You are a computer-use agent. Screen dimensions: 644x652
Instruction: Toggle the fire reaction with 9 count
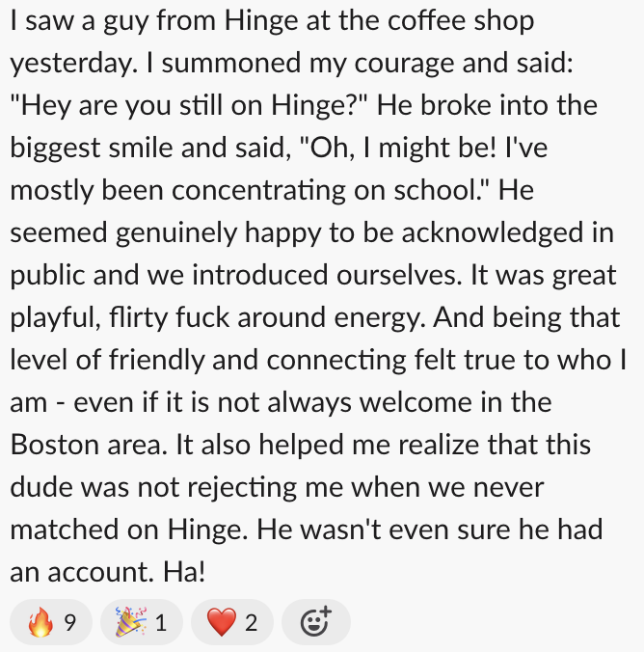point(52,623)
